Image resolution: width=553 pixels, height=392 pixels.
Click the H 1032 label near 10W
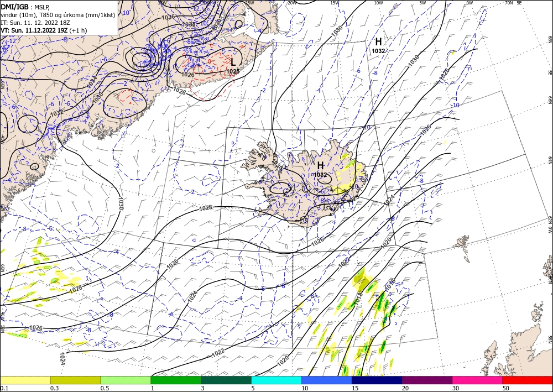[x=378, y=45]
